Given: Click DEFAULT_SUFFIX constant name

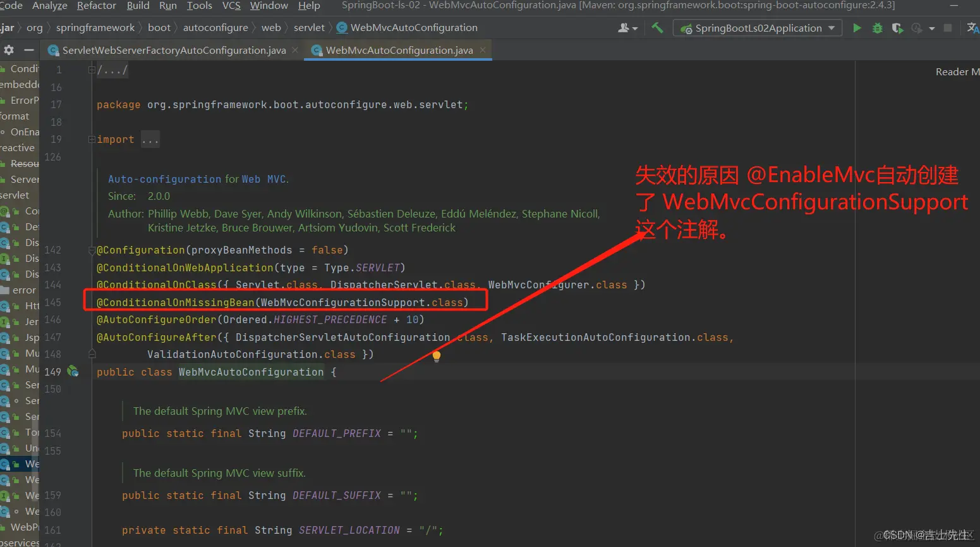Looking at the screenshot, I should 337,495.
